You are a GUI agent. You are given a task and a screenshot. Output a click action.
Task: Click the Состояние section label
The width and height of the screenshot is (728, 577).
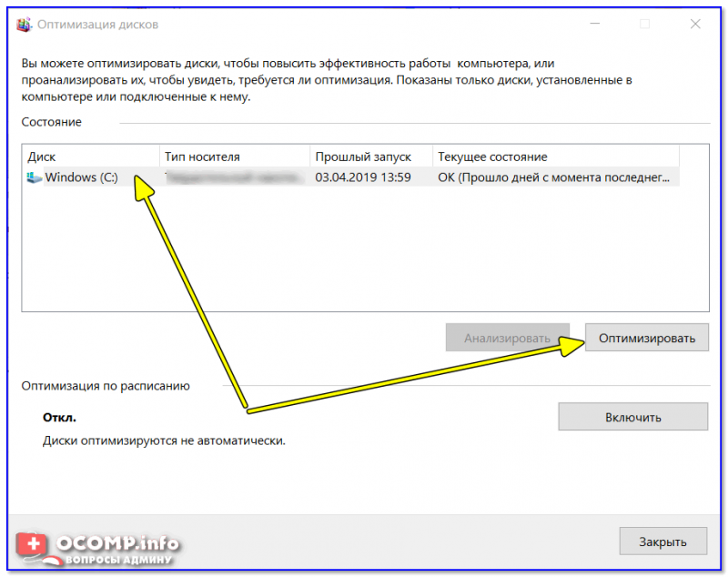pyautogui.click(x=52, y=122)
